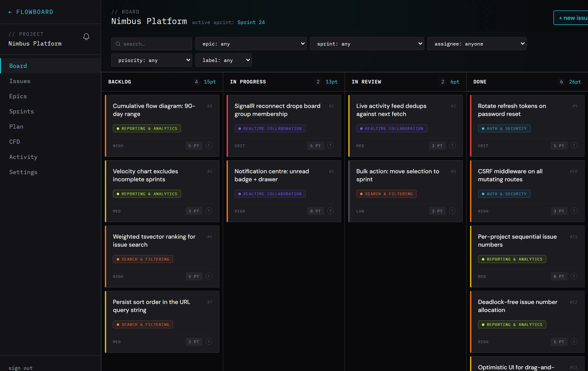The height and width of the screenshot is (371, 588).
Task: Click Auth & Security tag on Rotate refresh card
Action: [x=504, y=128]
